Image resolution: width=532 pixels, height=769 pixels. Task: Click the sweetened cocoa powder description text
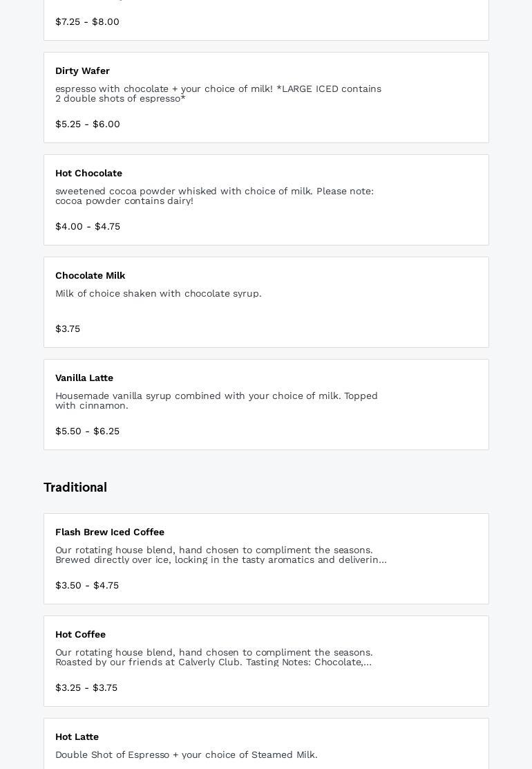(214, 196)
